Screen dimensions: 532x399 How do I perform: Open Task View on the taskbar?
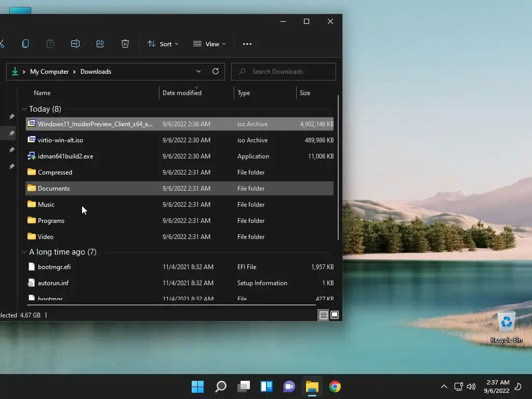click(x=243, y=387)
